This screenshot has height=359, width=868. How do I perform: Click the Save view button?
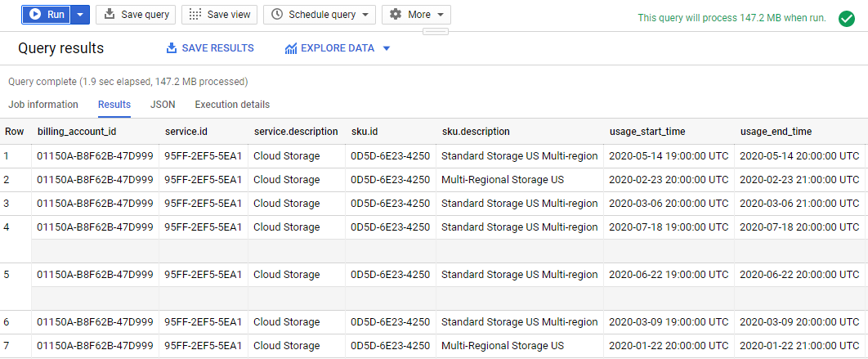click(x=219, y=15)
